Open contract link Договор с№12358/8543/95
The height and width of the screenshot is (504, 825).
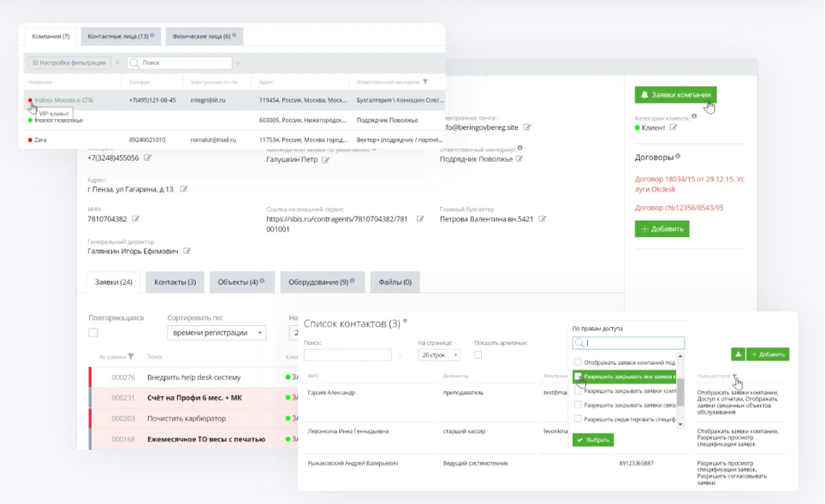[x=679, y=208]
